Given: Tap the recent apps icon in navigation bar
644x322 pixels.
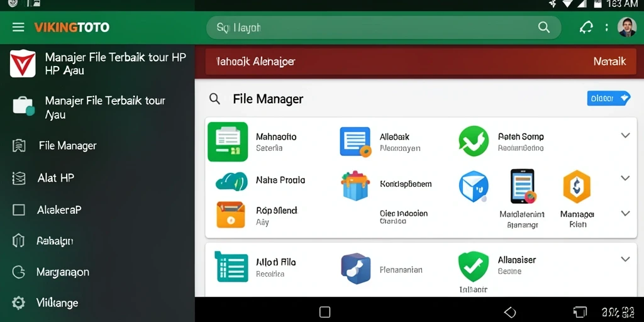Looking at the screenshot, I should 580,312.
